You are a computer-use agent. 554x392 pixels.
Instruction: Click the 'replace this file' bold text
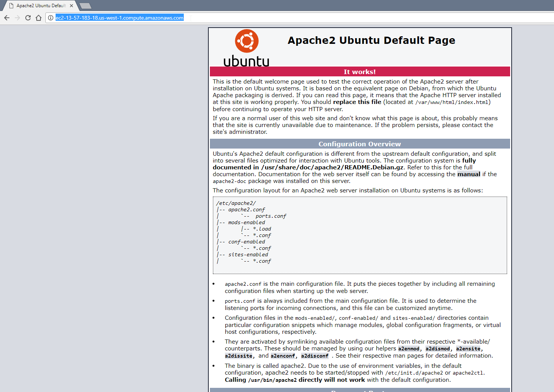tap(357, 102)
